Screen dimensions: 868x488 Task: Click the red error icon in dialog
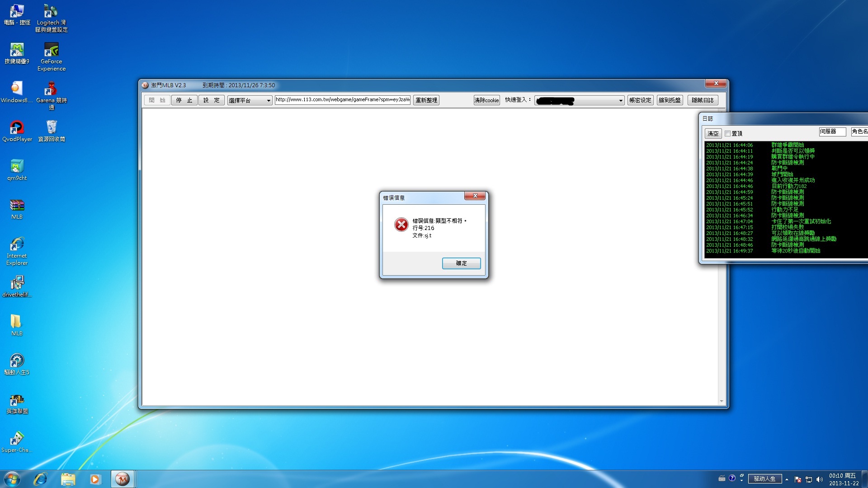401,225
